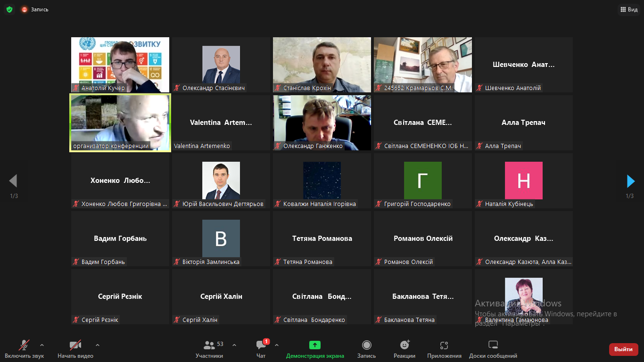Open the 'Вид' view layout menu

point(629,9)
